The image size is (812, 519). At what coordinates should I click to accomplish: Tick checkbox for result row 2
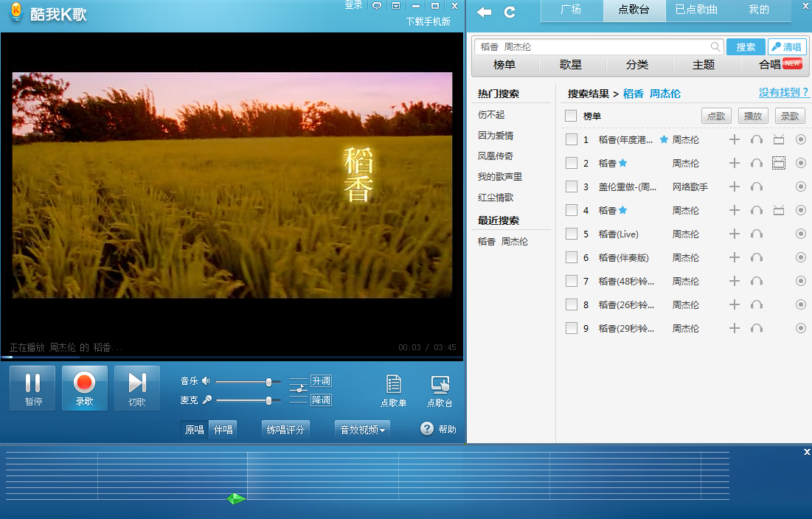[571, 163]
